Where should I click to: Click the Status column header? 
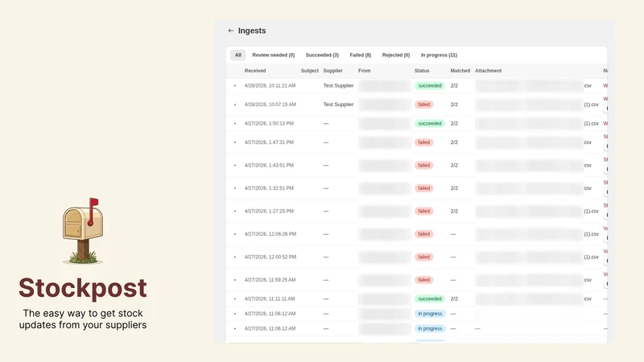[422, 71]
